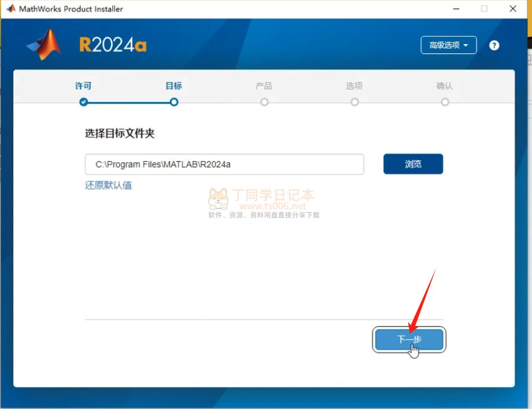Click the current 目标 step circle

pyautogui.click(x=174, y=102)
